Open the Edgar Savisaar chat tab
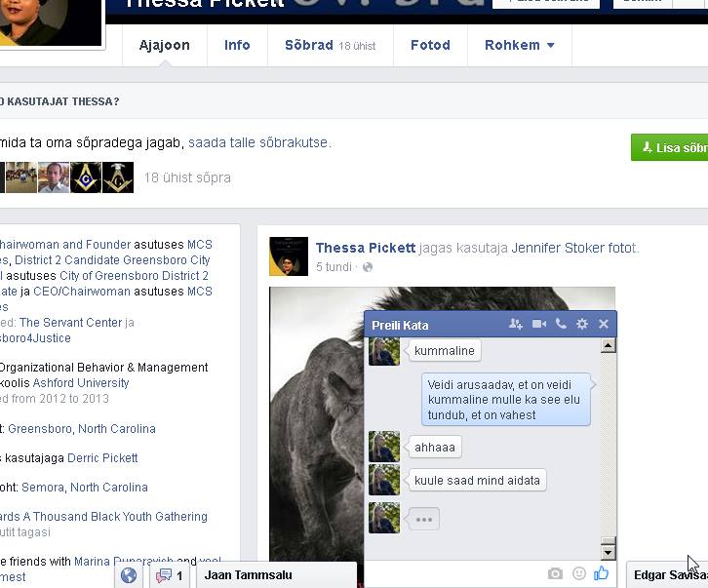This screenshot has height=588, width=708. pos(667,575)
